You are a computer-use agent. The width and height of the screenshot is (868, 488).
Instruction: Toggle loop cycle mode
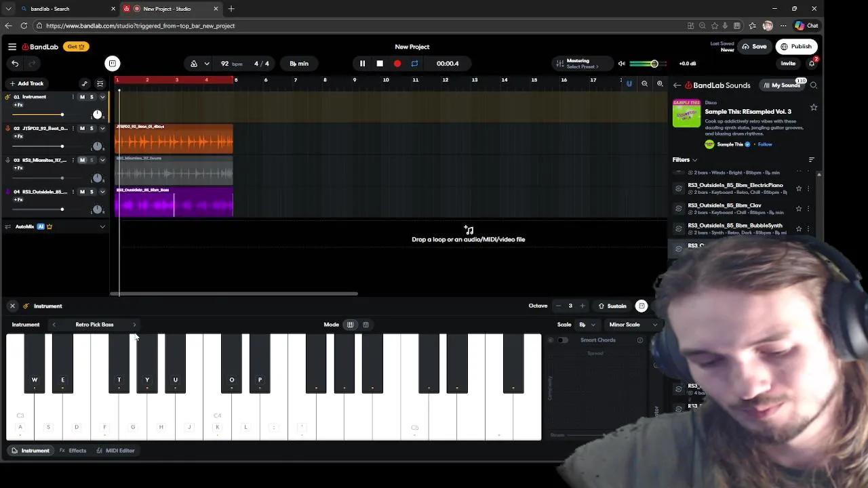tap(414, 64)
